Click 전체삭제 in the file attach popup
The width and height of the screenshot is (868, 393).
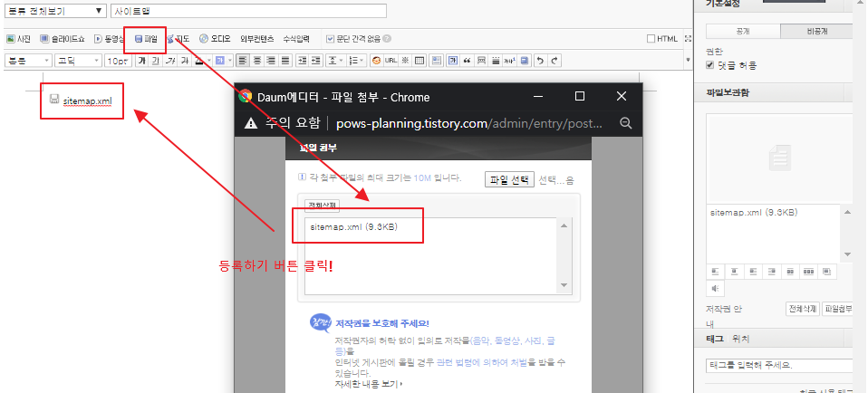click(x=323, y=206)
